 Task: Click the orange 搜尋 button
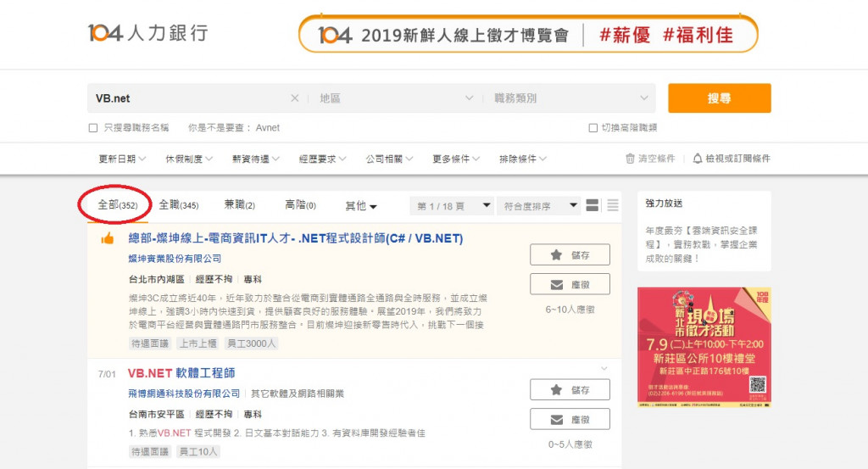pos(719,98)
